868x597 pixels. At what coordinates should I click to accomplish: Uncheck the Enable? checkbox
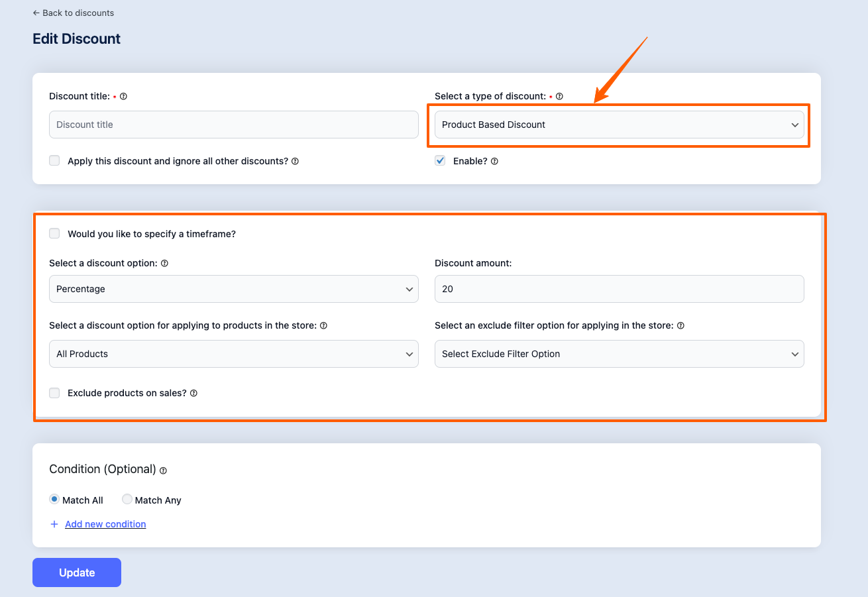click(440, 160)
